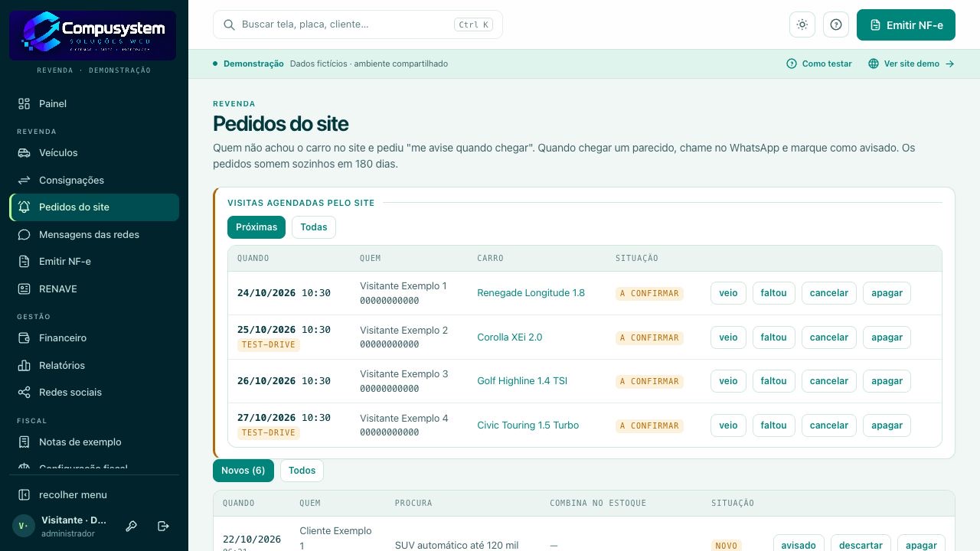Click the Painel dashboard icon
Screen dimensions: 980x551
coord(24,103)
